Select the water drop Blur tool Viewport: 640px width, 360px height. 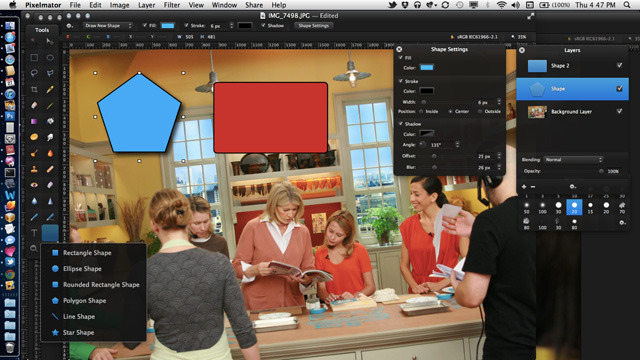(x=34, y=201)
